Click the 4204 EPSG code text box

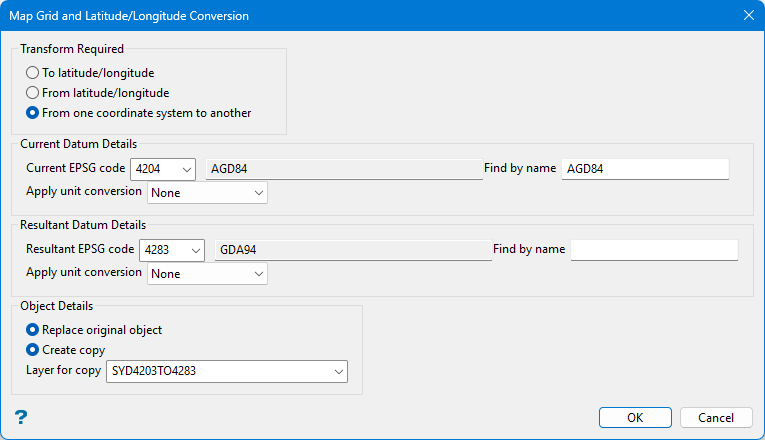pyautogui.click(x=153, y=169)
